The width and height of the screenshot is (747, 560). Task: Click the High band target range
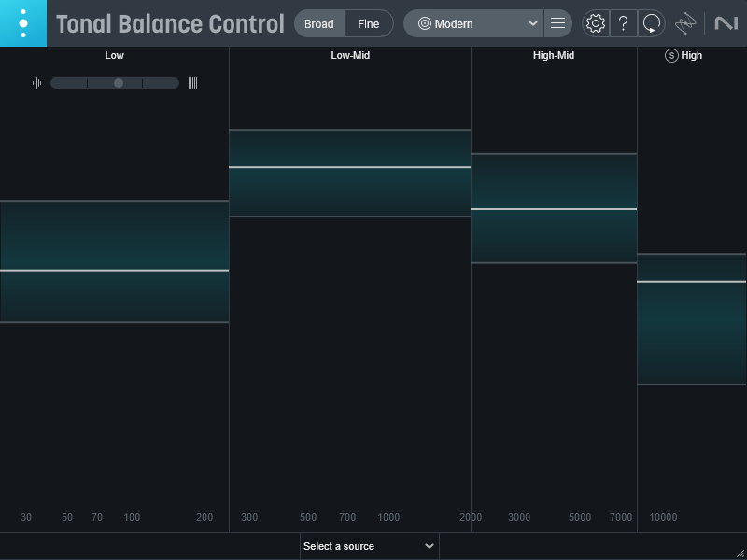click(692, 319)
